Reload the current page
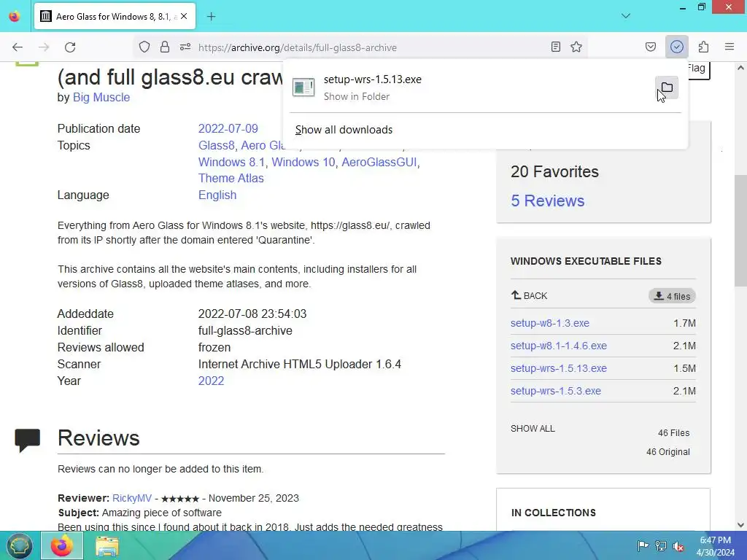This screenshot has height=560, width=747. 70,47
